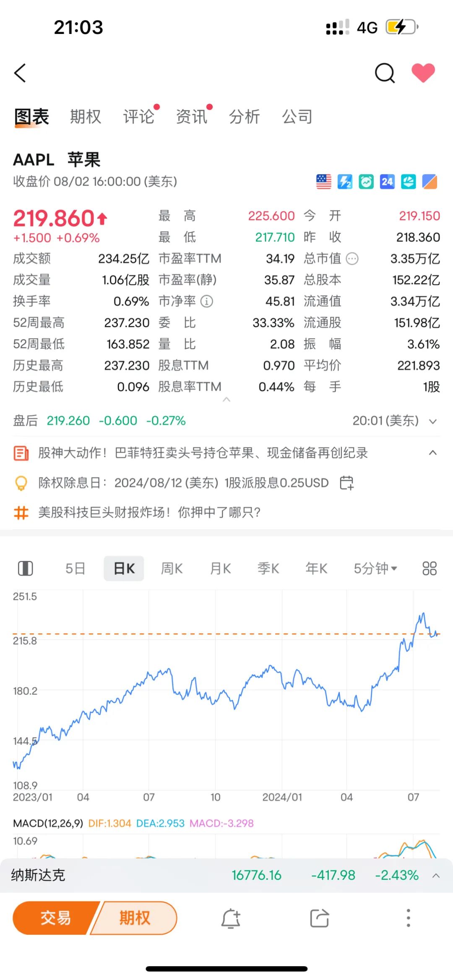Tap the MACD(12,26,9) indicator label
Viewport: 453px width, 980px height.
[48, 823]
